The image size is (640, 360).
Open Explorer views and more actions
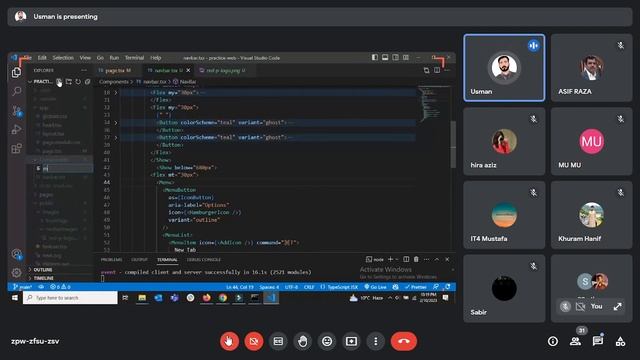coord(84,70)
